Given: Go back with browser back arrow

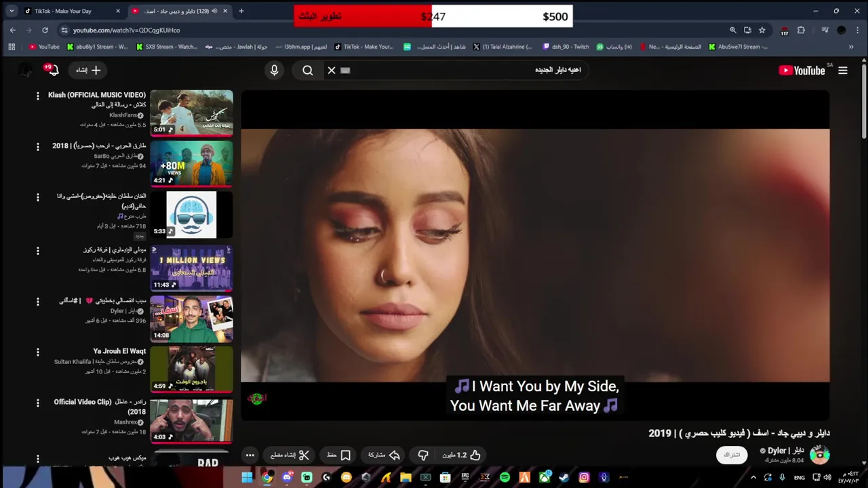Looking at the screenshot, I should click(12, 30).
